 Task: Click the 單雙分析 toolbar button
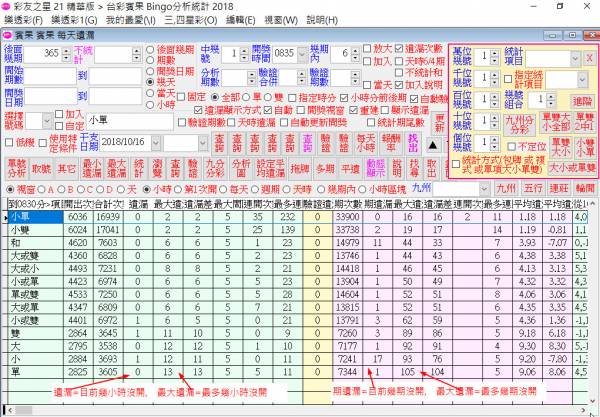coord(17,167)
